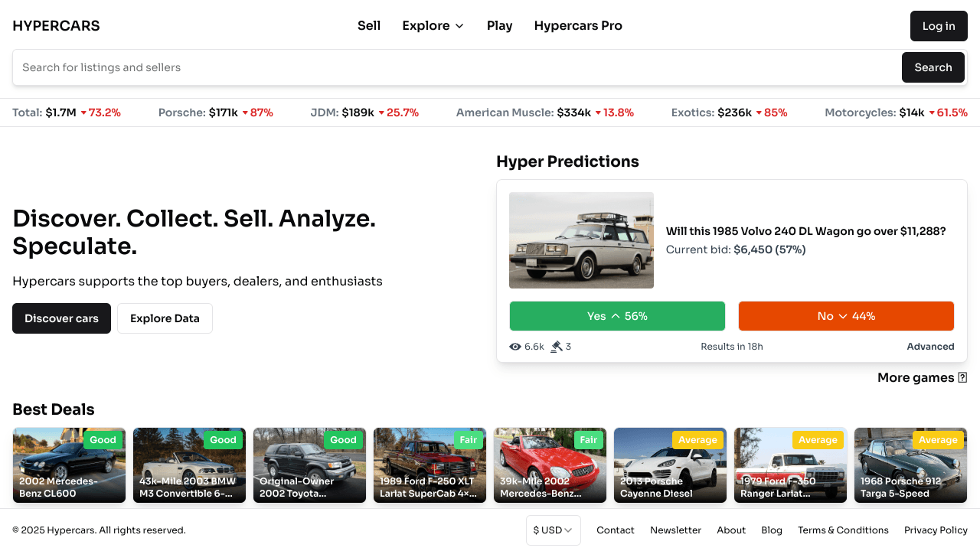This screenshot has height=551, width=980.
Task: Open the Explore dropdown menu
Action: coord(433,25)
